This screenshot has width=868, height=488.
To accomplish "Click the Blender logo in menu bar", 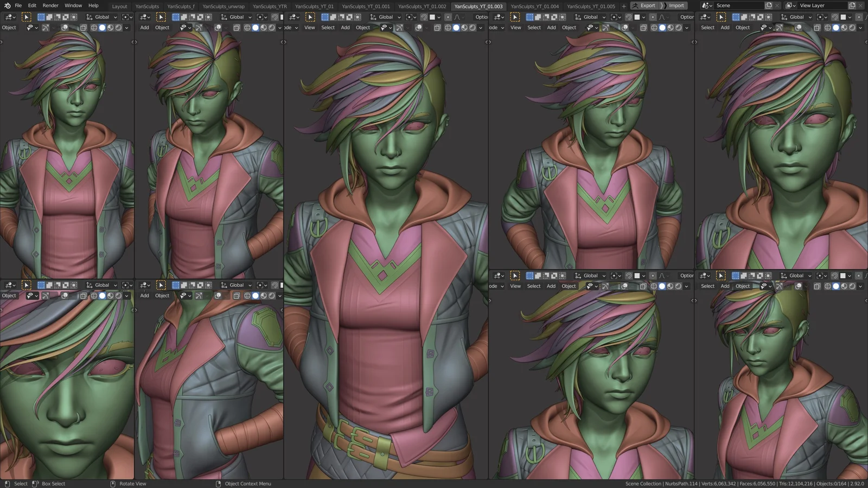I will click(x=7, y=5).
